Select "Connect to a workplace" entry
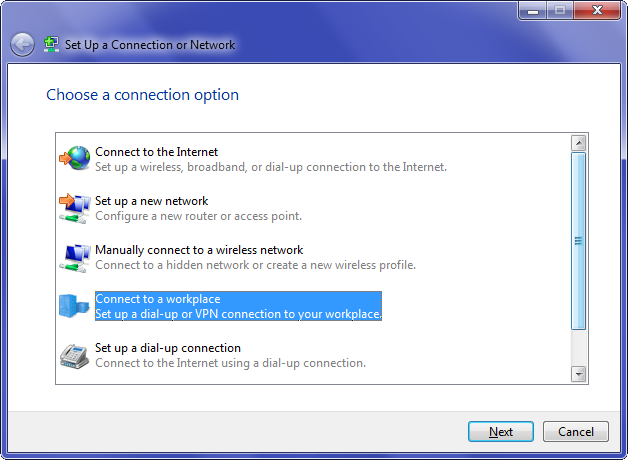 (x=157, y=299)
